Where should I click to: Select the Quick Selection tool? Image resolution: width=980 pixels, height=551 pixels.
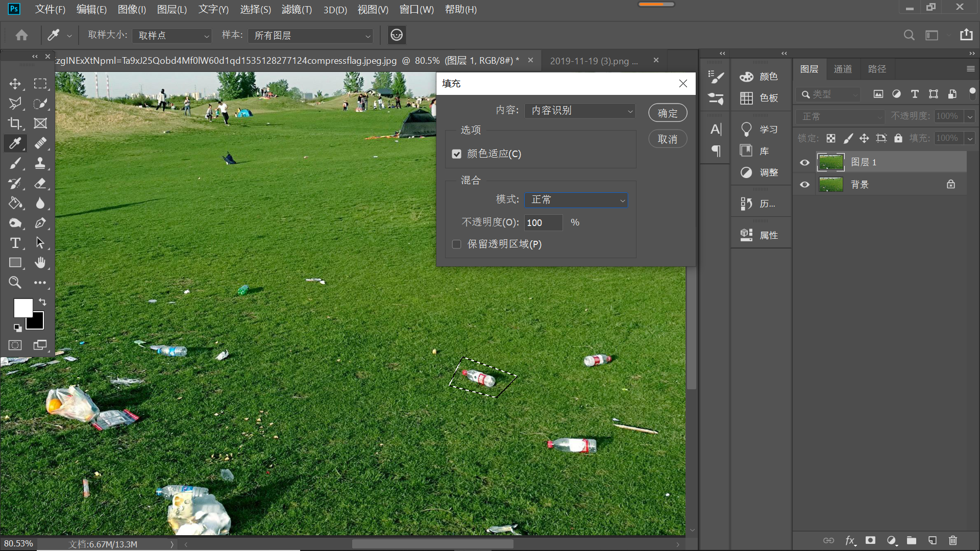[x=40, y=104]
